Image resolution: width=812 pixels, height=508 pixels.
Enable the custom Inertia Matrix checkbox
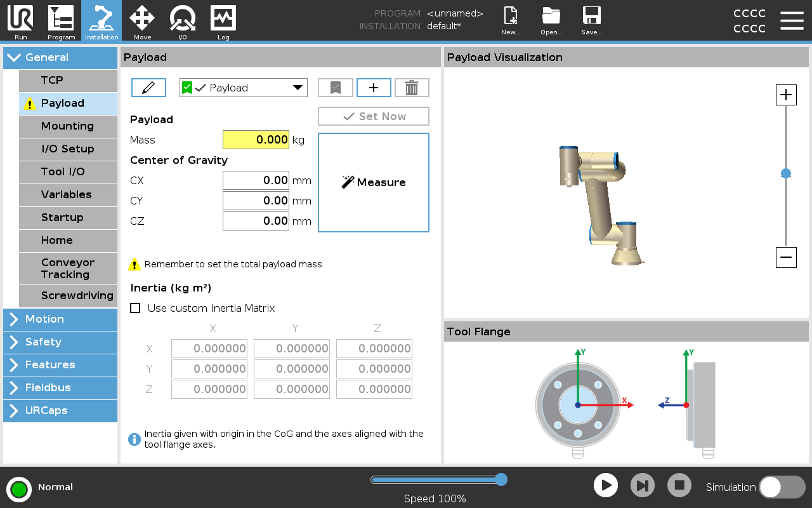(x=135, y=308)
